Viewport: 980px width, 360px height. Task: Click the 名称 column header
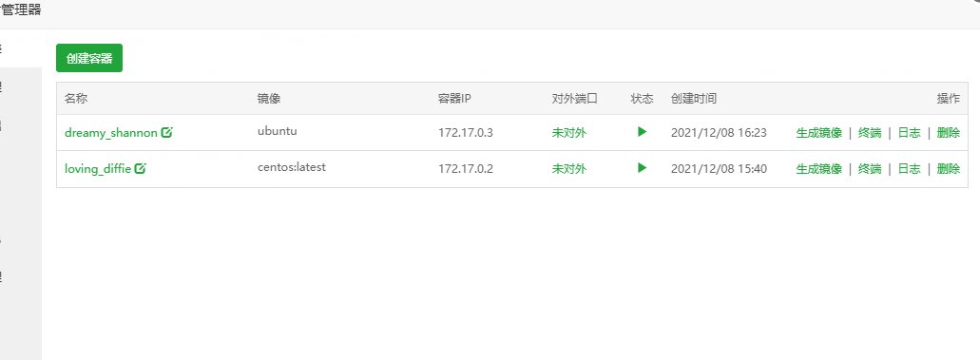[76, 99]
